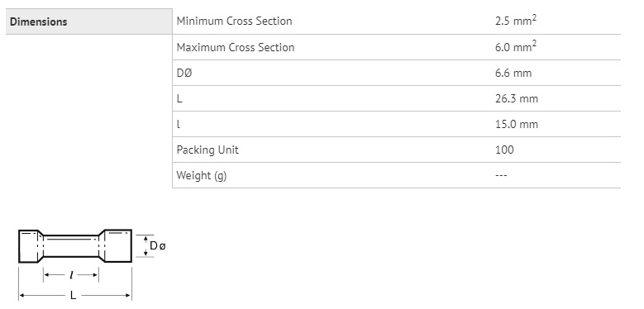The image size is (644, 309).
Task: Select the 6.6 mm diameter value
Action: pyautogui.click(x=513, y=73)
